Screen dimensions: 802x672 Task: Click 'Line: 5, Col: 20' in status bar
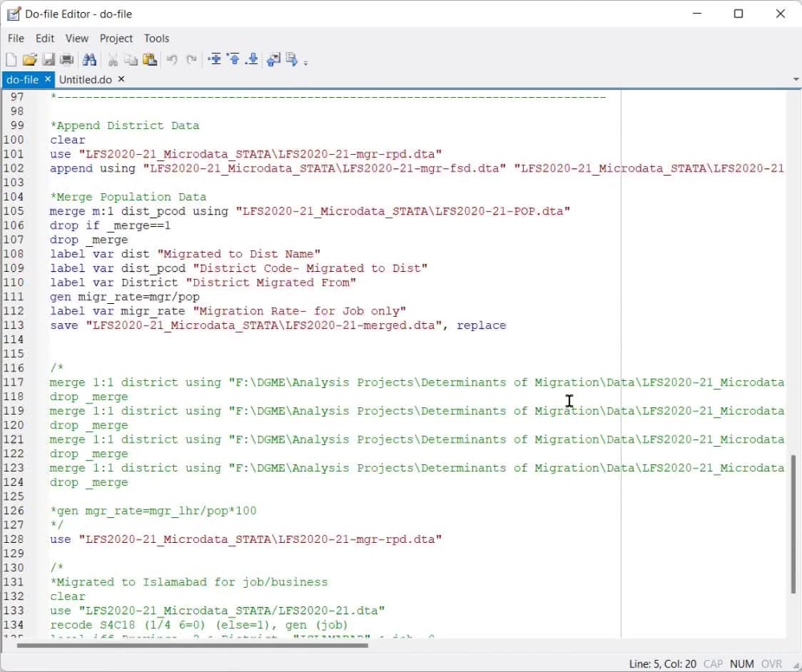pos(662,664)
